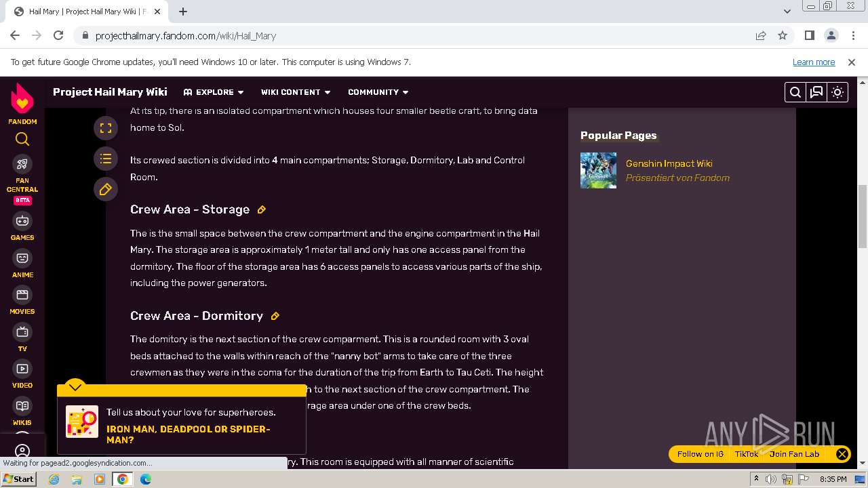
Task: Edit the Crew Area - Dormitory section
Action: tap(275, 317)
